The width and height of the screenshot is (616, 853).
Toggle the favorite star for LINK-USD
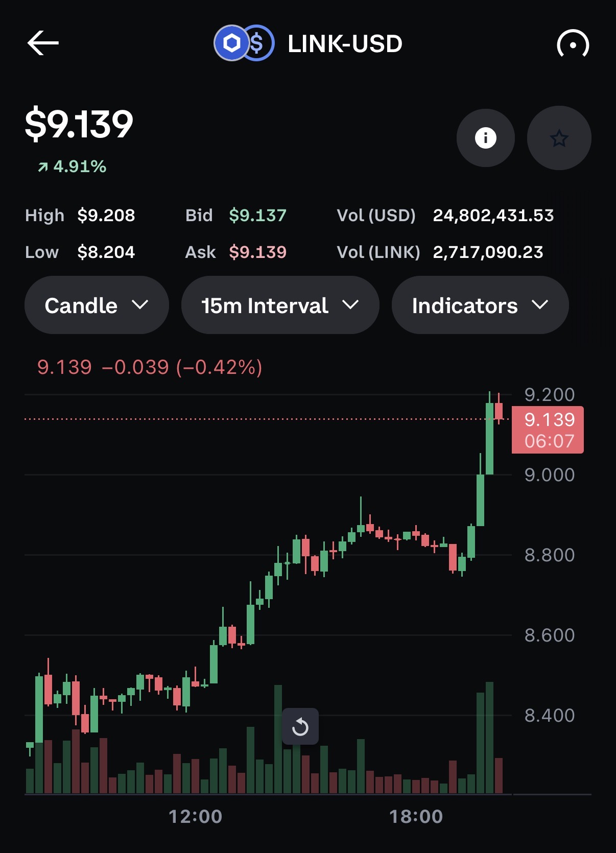click(559, 138)
